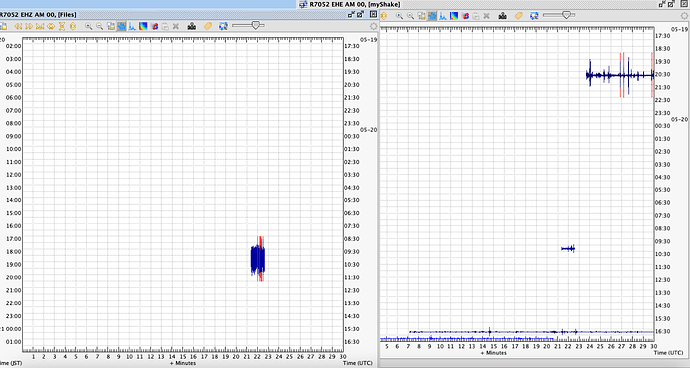Image resolution: width=690 pixels, height=368 pixels.
Task: Open binoculars icon in myShake toolbar
Action: pyautogui.click(x=503, y=16)
